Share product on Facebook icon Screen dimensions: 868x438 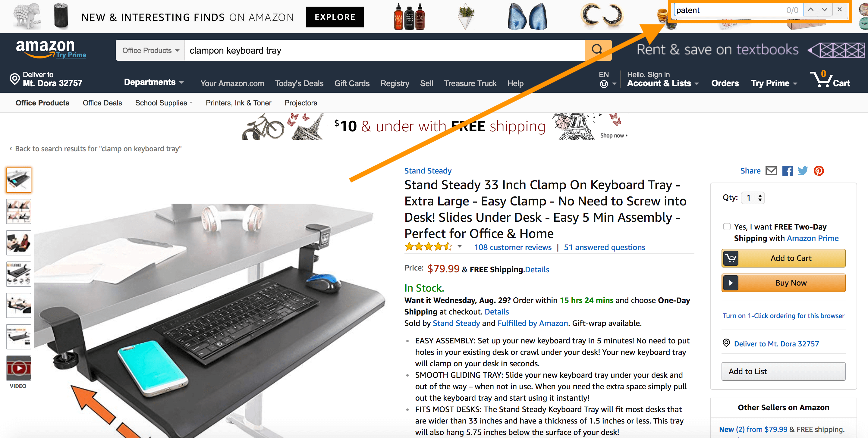tap(788, 171)
